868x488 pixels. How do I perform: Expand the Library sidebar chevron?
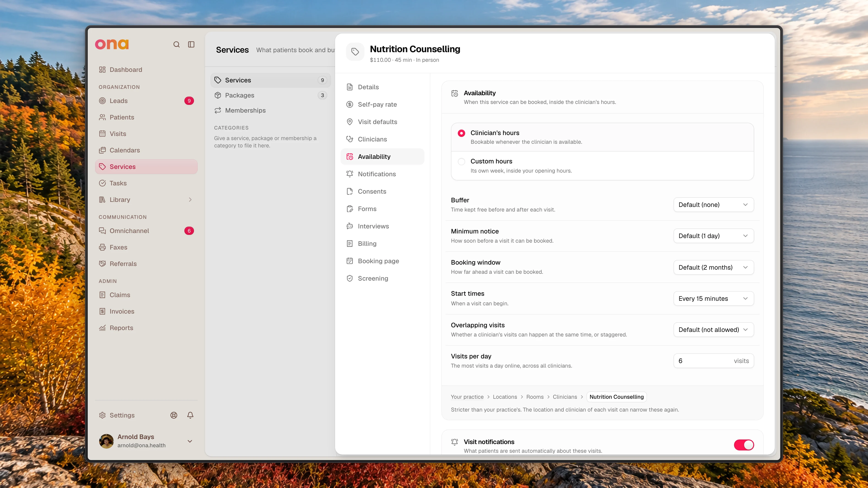click(x=190, y=200)
